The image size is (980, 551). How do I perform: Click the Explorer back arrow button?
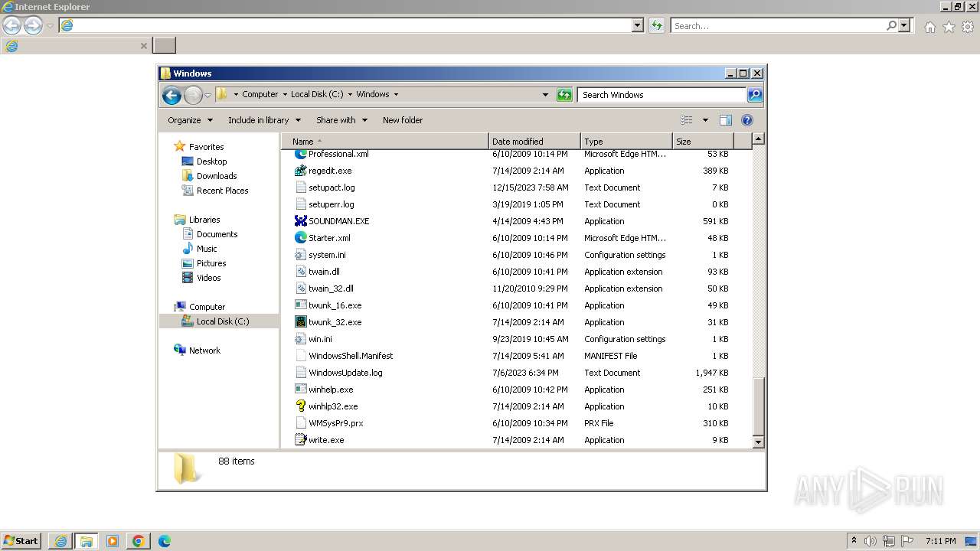pos(171,95)
